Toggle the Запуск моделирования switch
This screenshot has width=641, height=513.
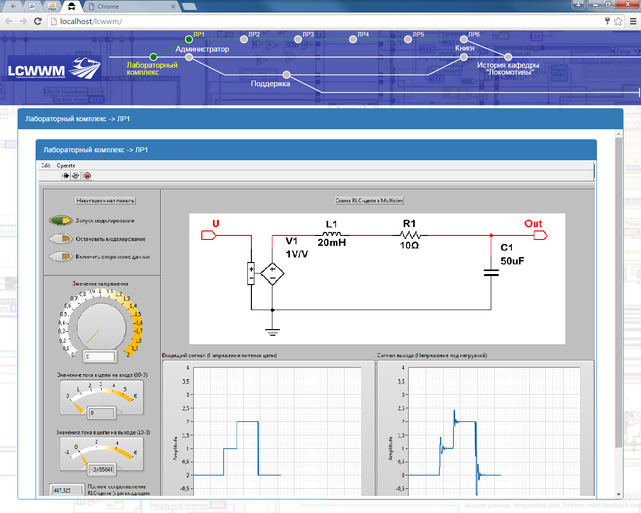(61, 220)
